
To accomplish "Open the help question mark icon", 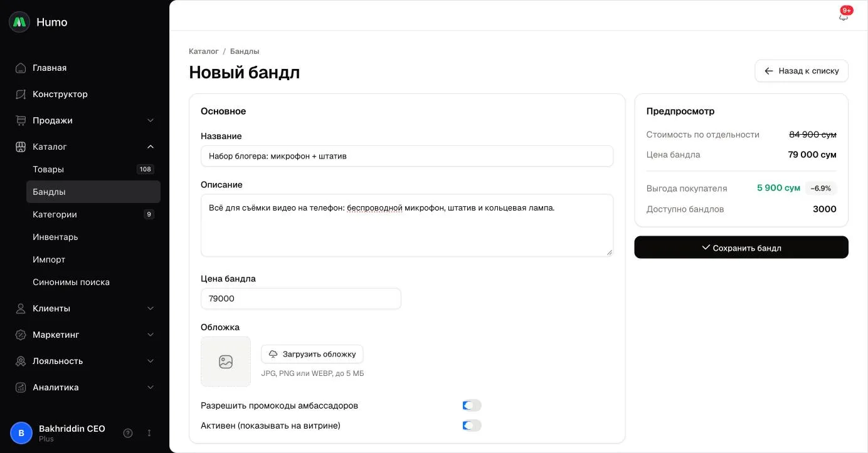I will point(128,433).
